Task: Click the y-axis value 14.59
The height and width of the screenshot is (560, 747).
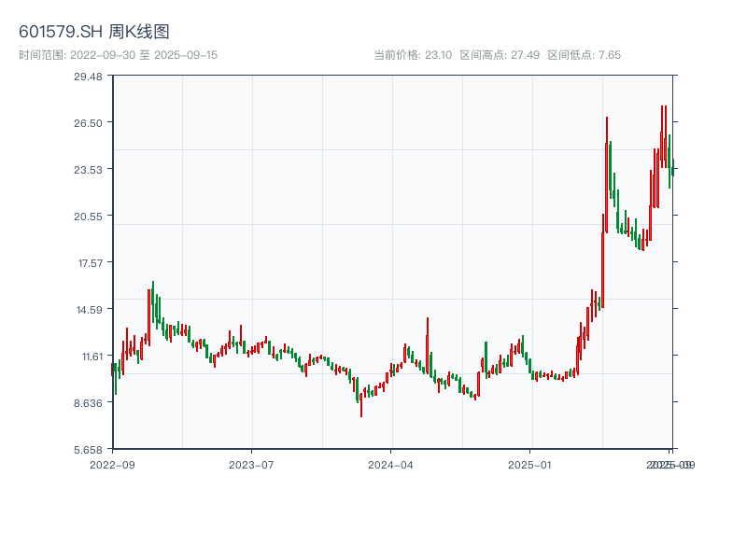Action: click(90, 310)
